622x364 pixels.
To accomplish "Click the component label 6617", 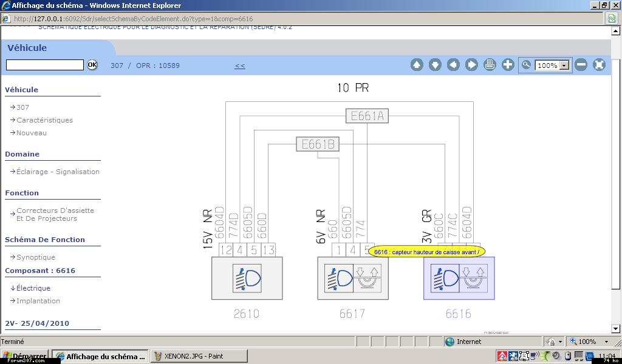I will click(352, 314).
